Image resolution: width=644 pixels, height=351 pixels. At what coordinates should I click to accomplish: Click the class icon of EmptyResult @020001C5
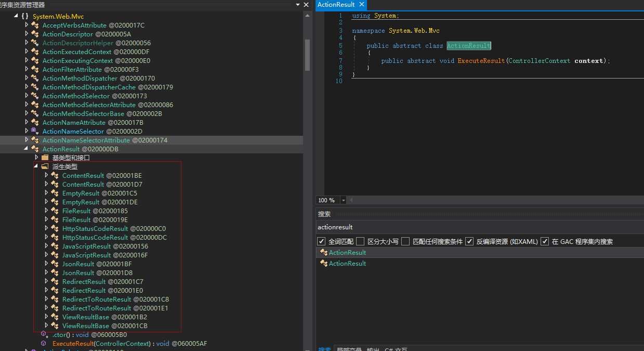tap(55, 193)
